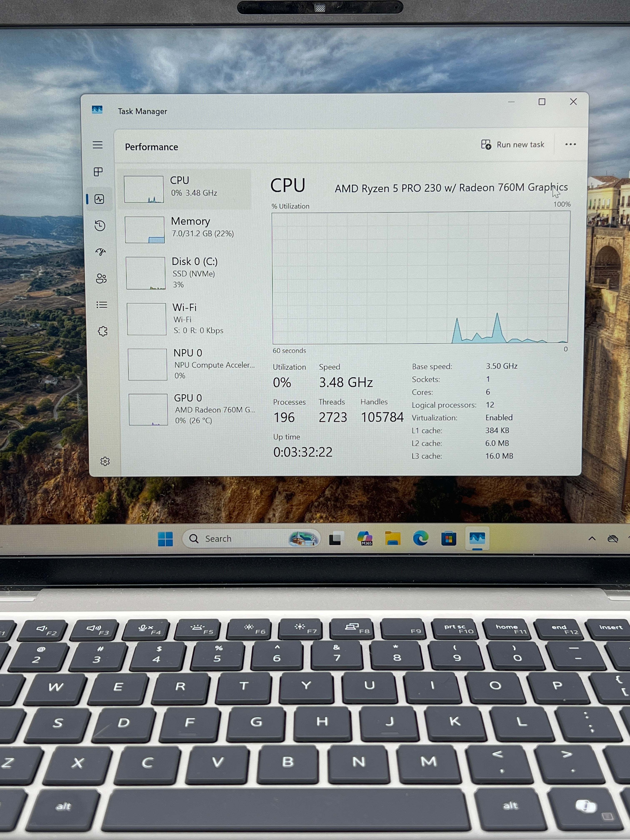Click the Memory mini graph thumbnail
630x840 pixels.
pyautogui.click(x=145, y=230)
